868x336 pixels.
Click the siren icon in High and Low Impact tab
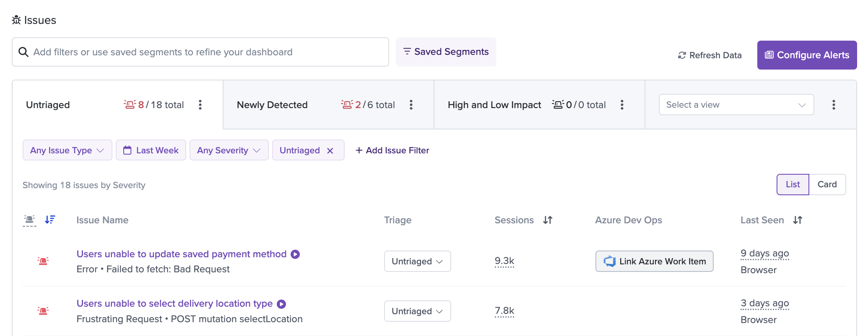click(558, 104)
